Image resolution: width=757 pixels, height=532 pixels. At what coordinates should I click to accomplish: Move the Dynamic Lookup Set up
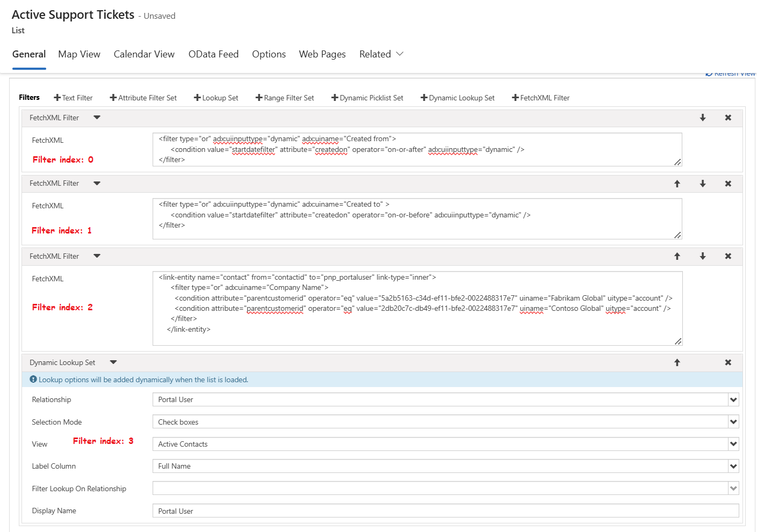[x=677, y=363]
